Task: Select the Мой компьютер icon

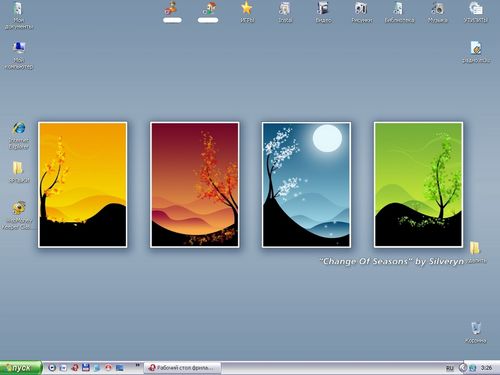Action: point(19,55)
